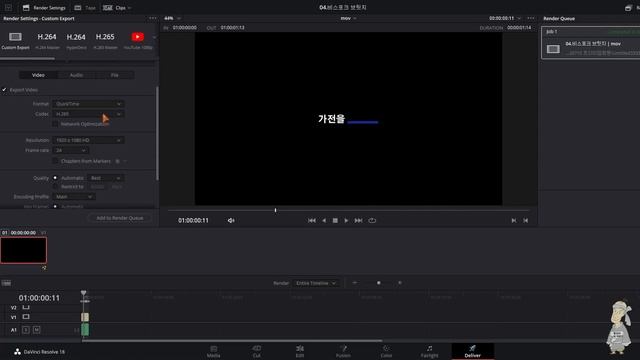Jump to first frame in viewer
This screenshot has height=360, width=640.
point(312,220)
